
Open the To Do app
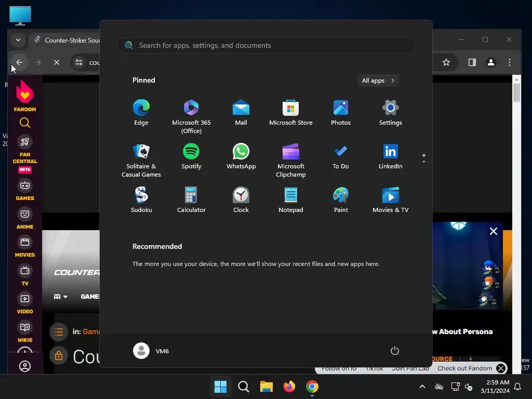pyautogui.click(x=341, y=157)
